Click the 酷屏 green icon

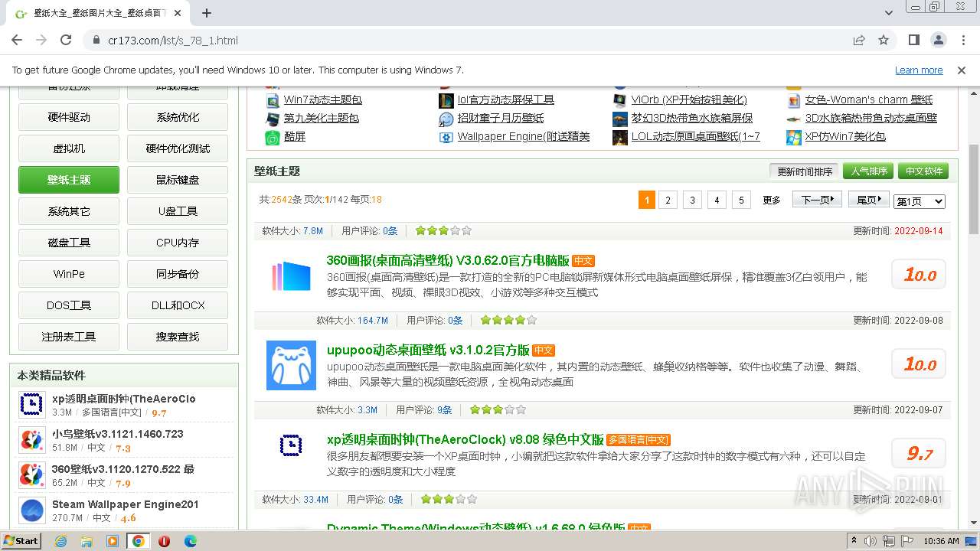point(273,137)
